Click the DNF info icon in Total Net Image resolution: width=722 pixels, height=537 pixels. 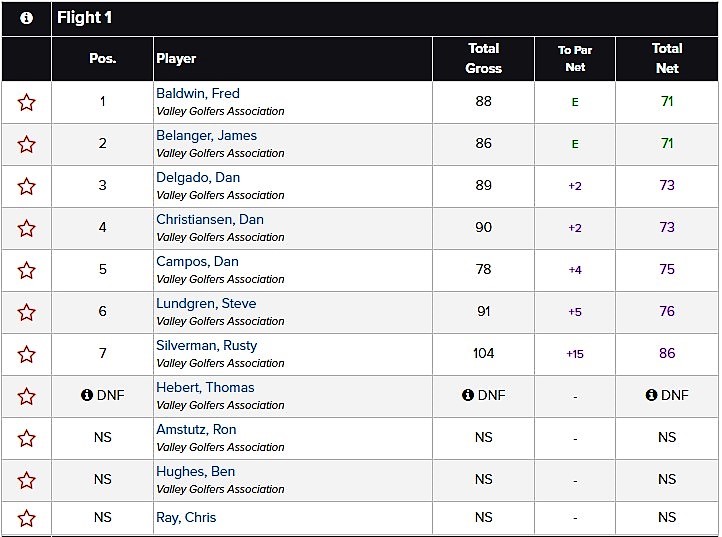click(651, 395)
